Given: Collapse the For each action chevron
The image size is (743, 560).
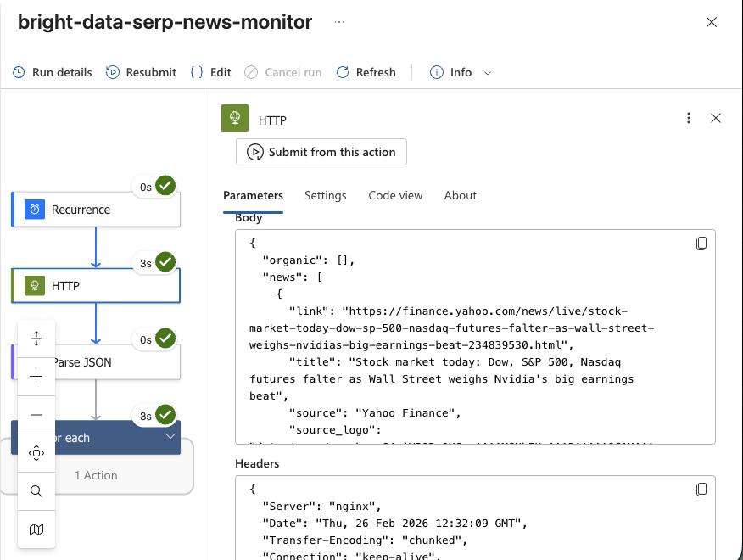Looking at the screenshot, I should click(170, 437).
